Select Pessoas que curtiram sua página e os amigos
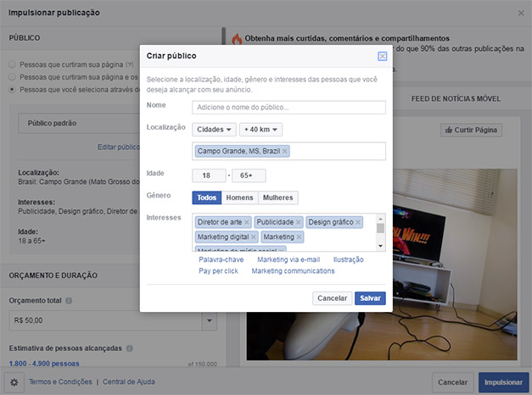This screenshot has height=395, width=532. (x=12, y=77)
